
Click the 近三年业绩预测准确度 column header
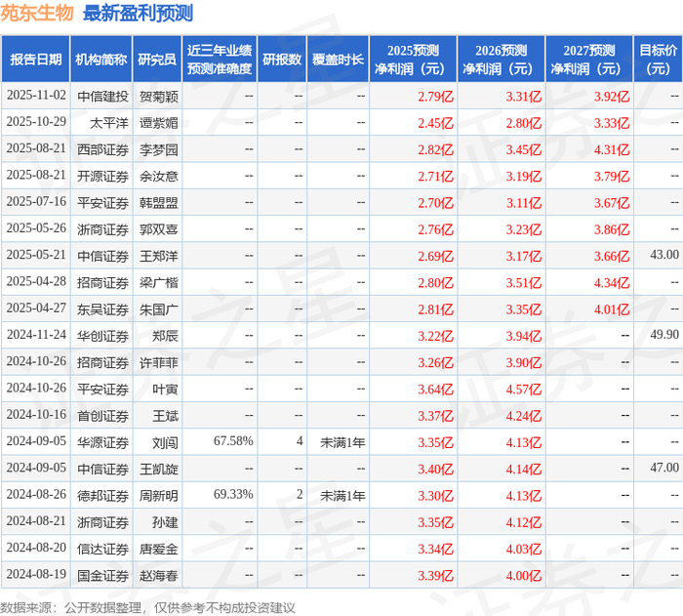click(x=220, y=60)
